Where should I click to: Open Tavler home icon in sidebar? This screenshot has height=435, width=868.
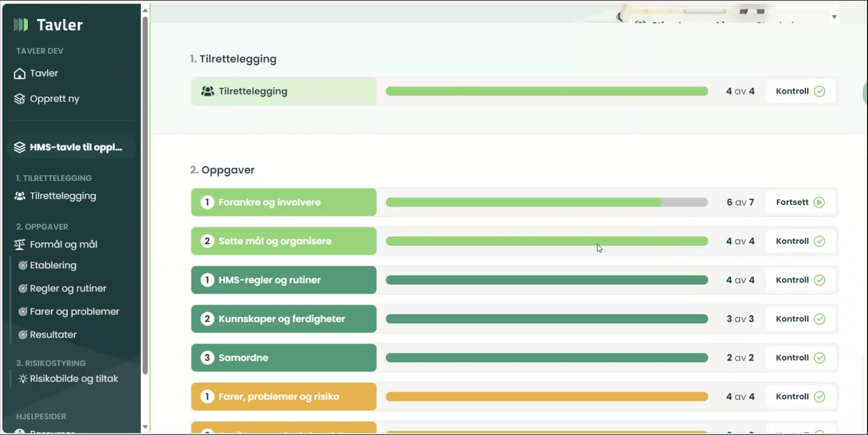click(19, 74)
